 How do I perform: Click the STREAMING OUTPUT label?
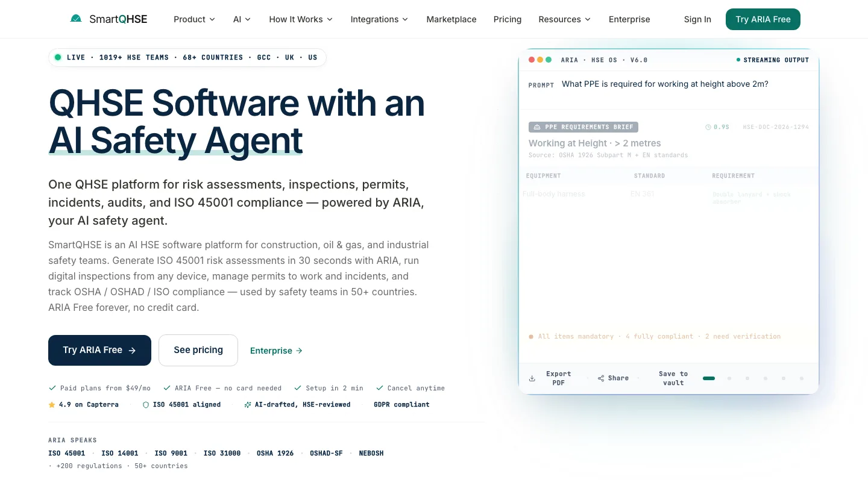(776, 60)
